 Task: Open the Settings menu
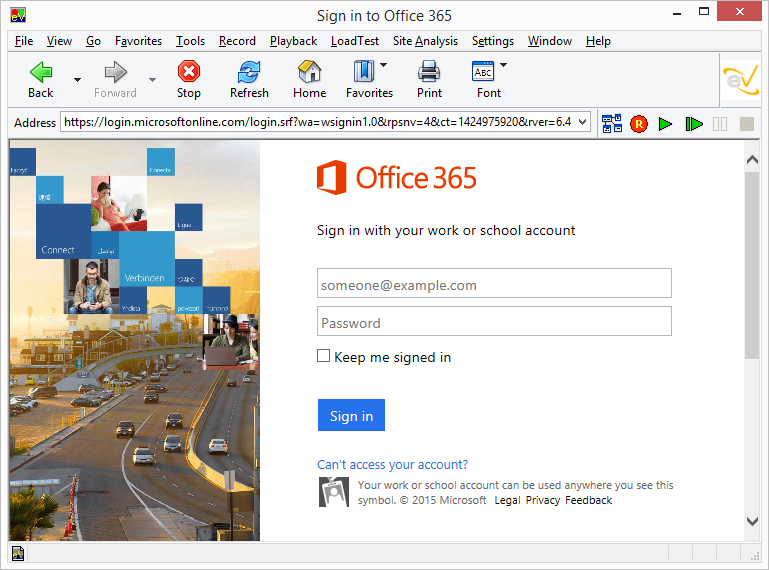(493, 41)
